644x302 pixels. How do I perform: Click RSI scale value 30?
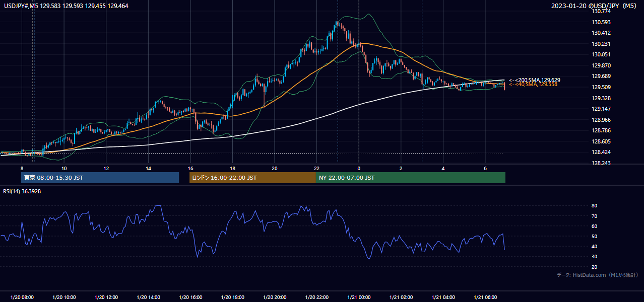click(594, 257)
